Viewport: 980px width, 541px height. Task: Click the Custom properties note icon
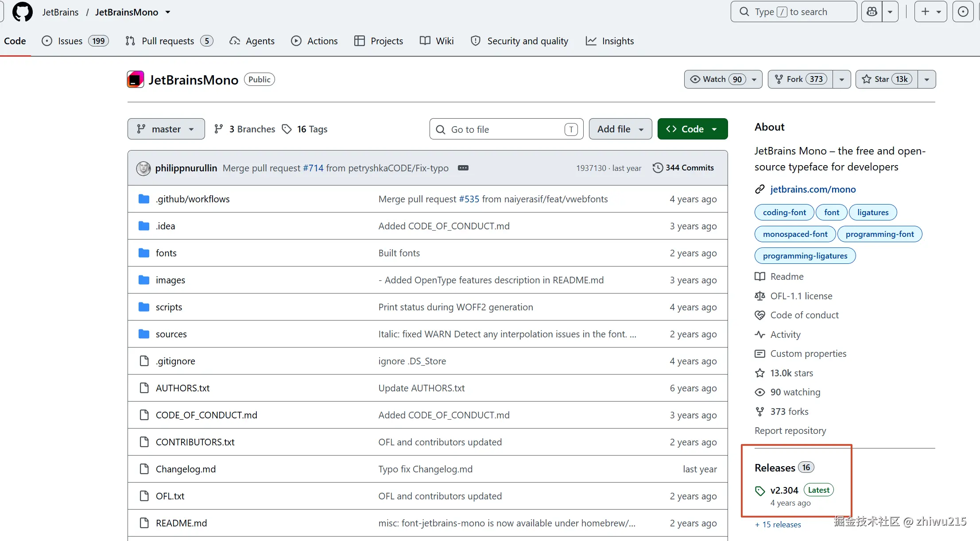[x=760, y=354]
